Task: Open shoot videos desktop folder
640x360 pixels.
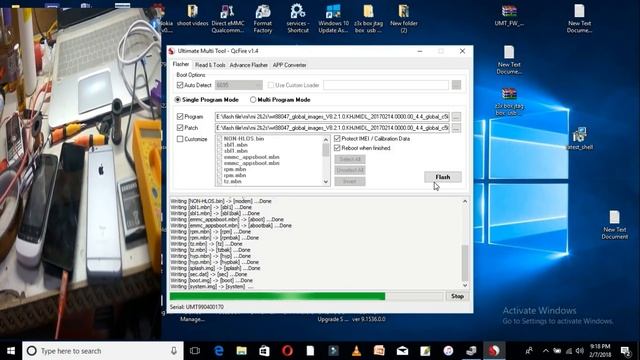Action: pos(192,15)
